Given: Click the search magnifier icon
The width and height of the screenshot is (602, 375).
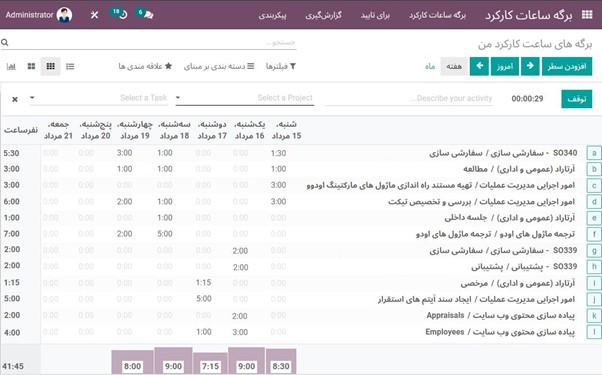Looking at the screenshot, I should point(5,42).
